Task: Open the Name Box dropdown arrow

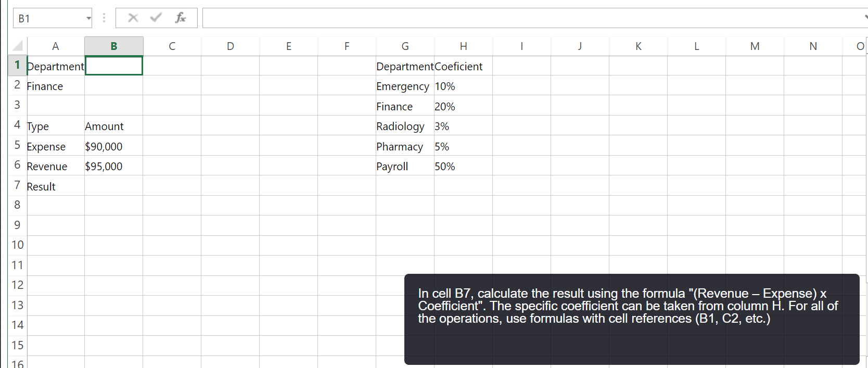Action: (x=88, y=18)
